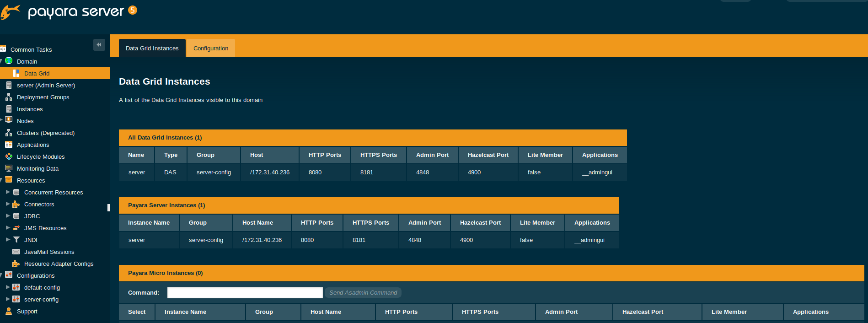Sort All Data Grid Instances by Name

136,155
